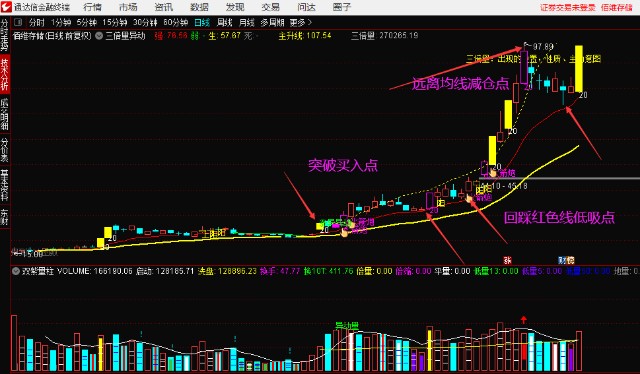Click the 主升线: 107.54 value label
This screenshot has height=374, width=640.
point(305,36)
